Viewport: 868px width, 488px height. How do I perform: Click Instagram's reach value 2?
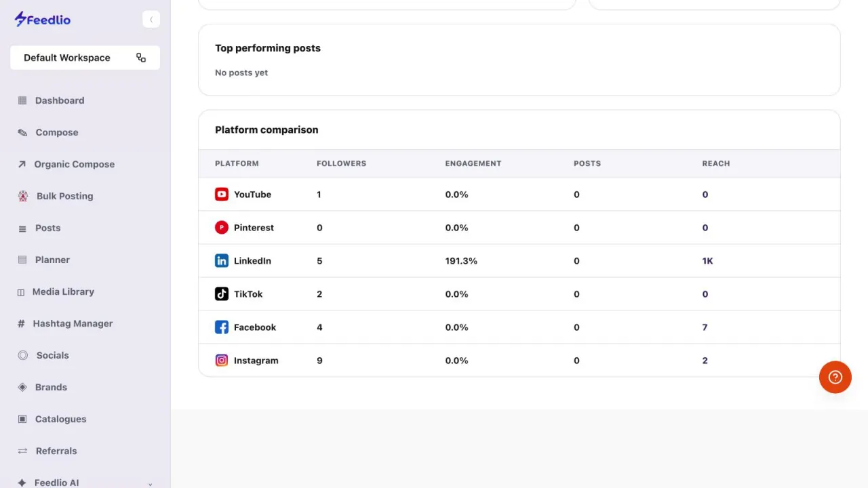point(705,361)
